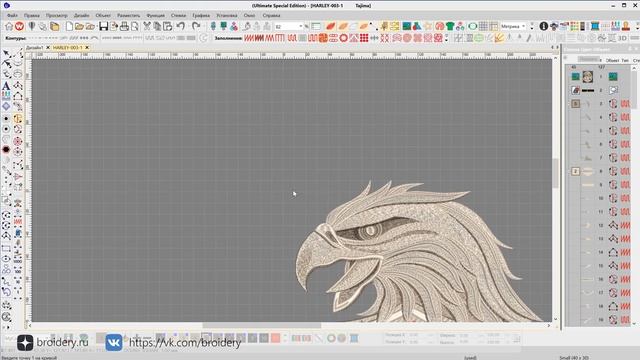This screenshot has width=640, height=360.
Task: Click the Paste clipboard icon
Action: [x=167, y=27]
